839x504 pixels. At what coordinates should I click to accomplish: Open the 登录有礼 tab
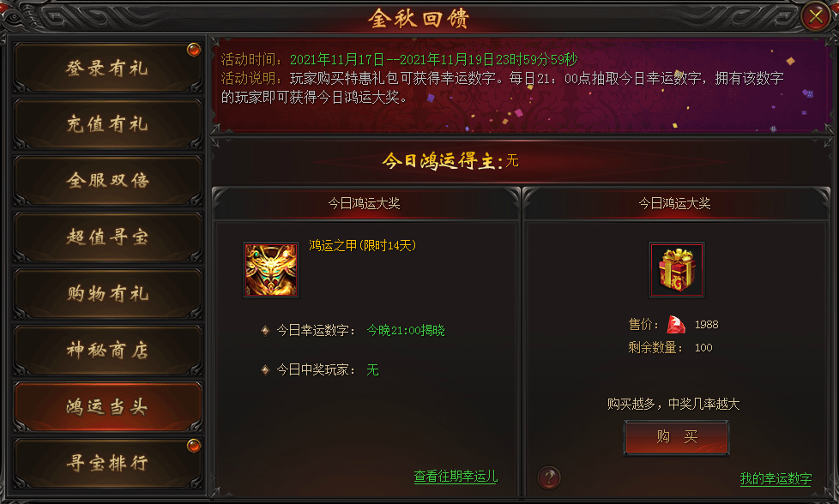point(107,68)
